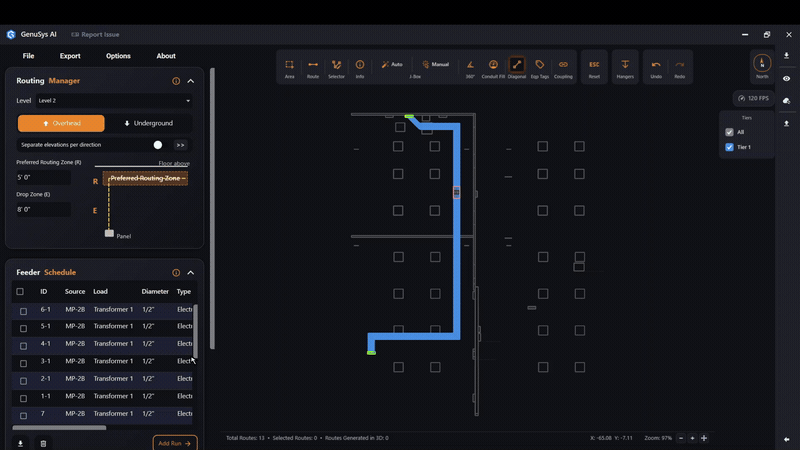Click the 120 FPS indicator

coord(753,98)
